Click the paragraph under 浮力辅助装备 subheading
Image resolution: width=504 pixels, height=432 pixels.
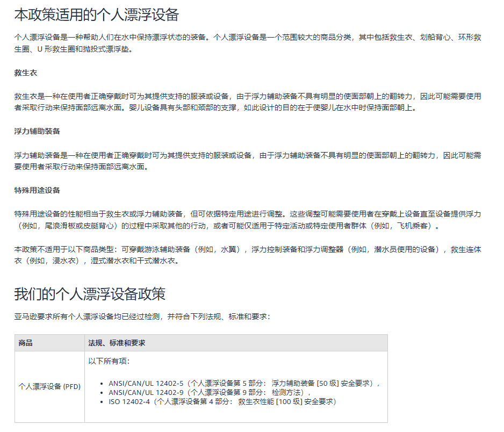pos(247,161)
